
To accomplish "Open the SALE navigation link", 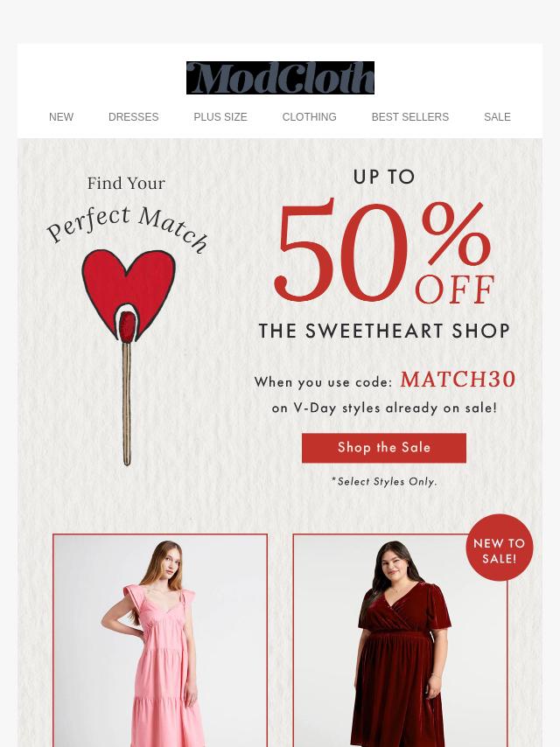I will click(x=497, y=116).
